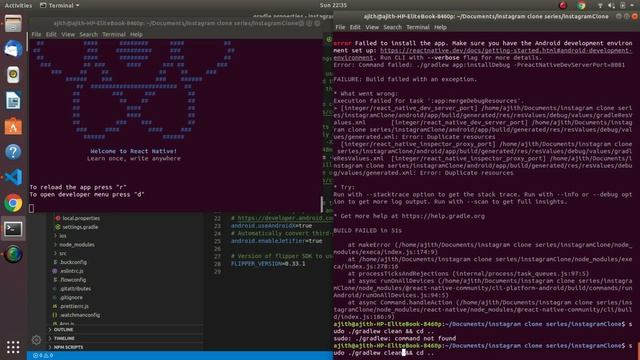Click left terminal scrollbar handle

pos(322,204)
